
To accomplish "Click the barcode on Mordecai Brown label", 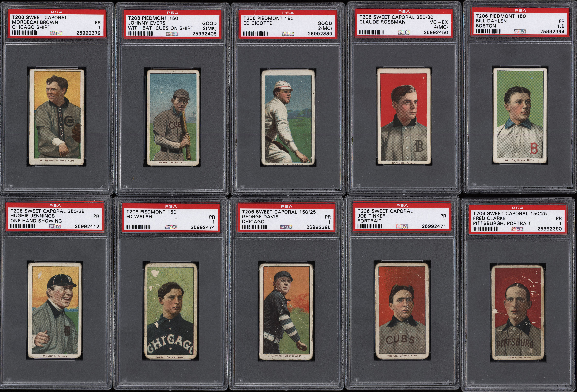I will pyautogui.click(x=24, y=33).
